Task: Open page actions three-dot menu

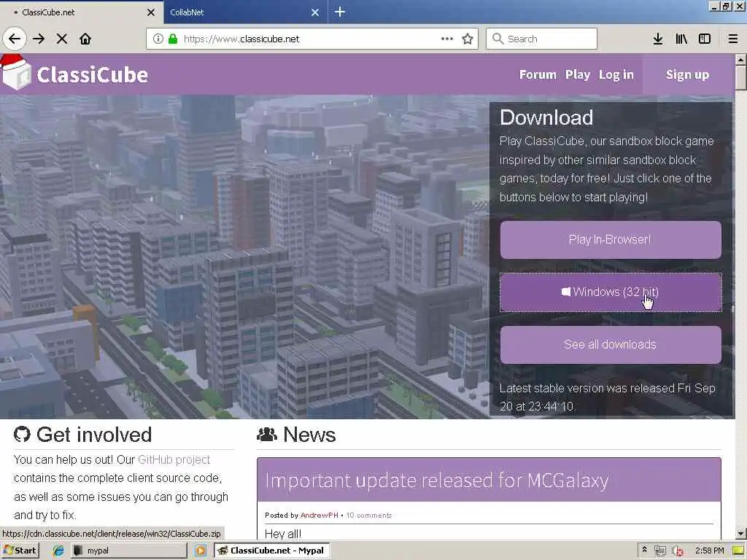Action: pos(447,39)
